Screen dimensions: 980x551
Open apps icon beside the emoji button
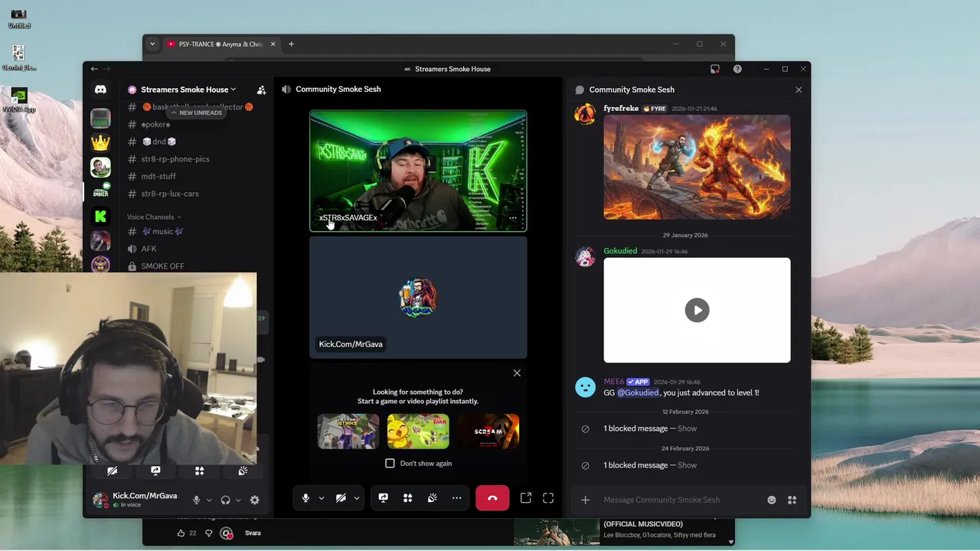point(792,500)
